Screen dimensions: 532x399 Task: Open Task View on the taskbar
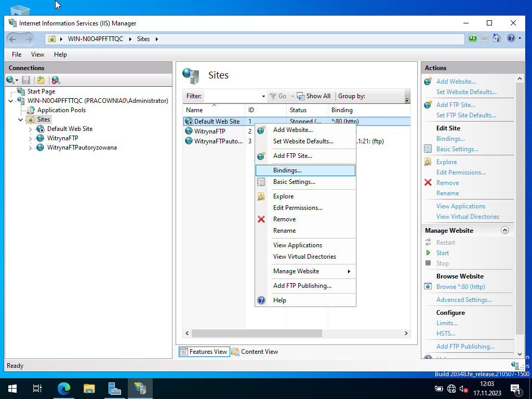coord(37,389)
